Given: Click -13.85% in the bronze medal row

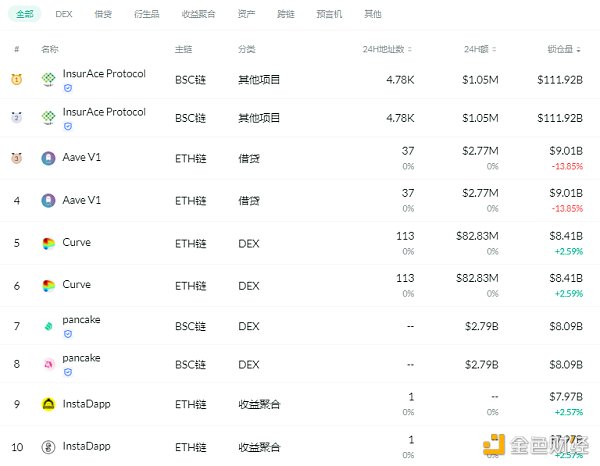Looking at the screenshot, I should click(567, 166).
